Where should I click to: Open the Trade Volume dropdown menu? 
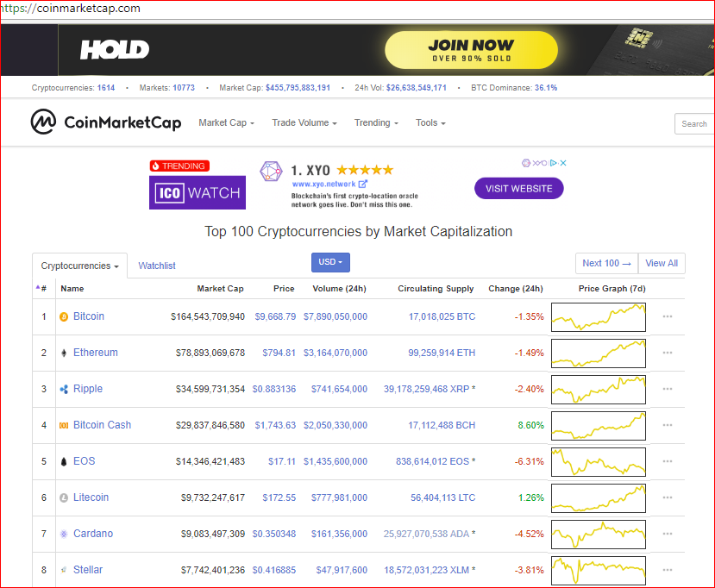pos(304,122)
